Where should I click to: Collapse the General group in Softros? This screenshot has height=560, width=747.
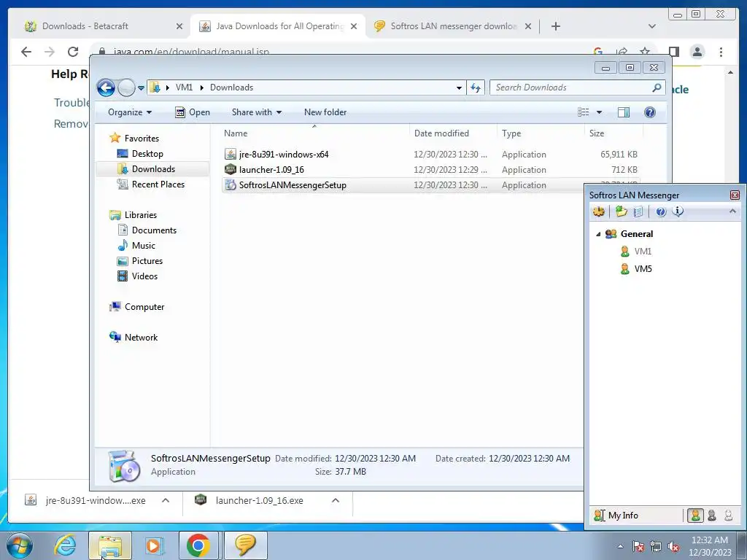tap(598, 234)
